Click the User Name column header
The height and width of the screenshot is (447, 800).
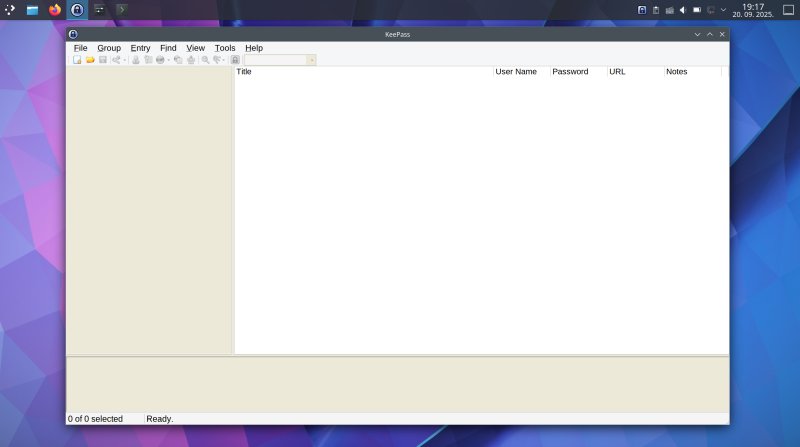[x=520, y=72]
